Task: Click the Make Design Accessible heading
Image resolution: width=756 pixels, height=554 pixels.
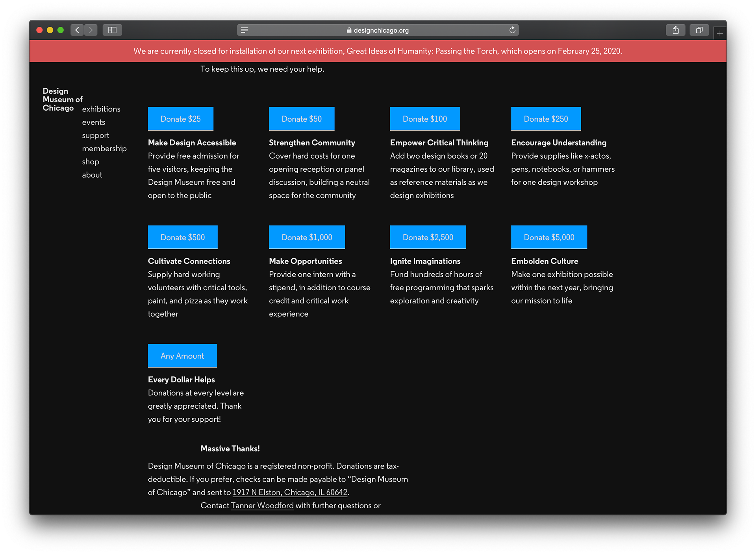Action: [192, 143]
